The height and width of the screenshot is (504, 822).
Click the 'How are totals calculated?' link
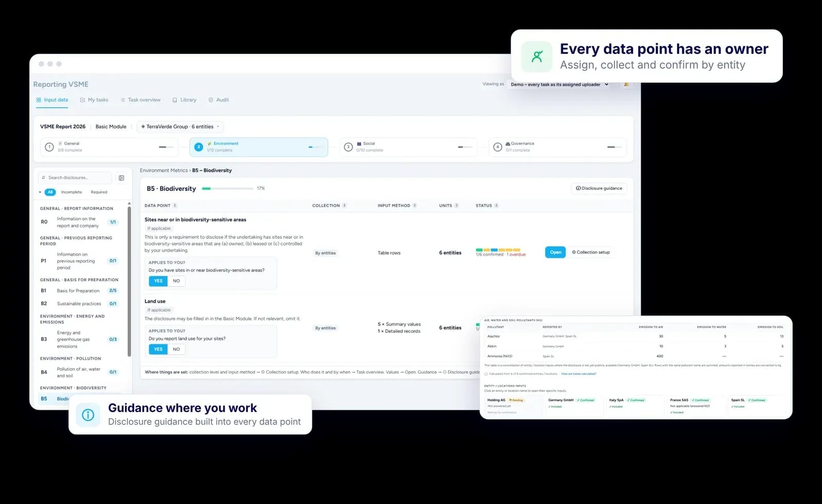(x=579, y=374)
